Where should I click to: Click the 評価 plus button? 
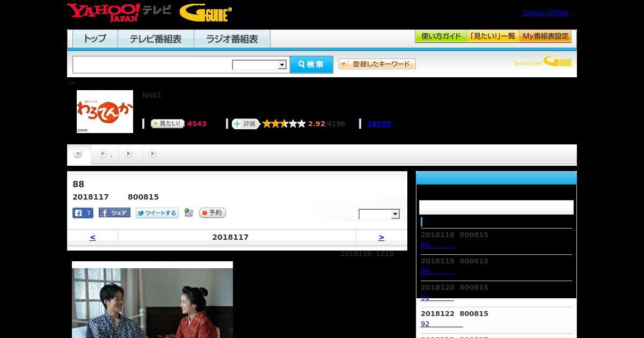coord(246,123)
